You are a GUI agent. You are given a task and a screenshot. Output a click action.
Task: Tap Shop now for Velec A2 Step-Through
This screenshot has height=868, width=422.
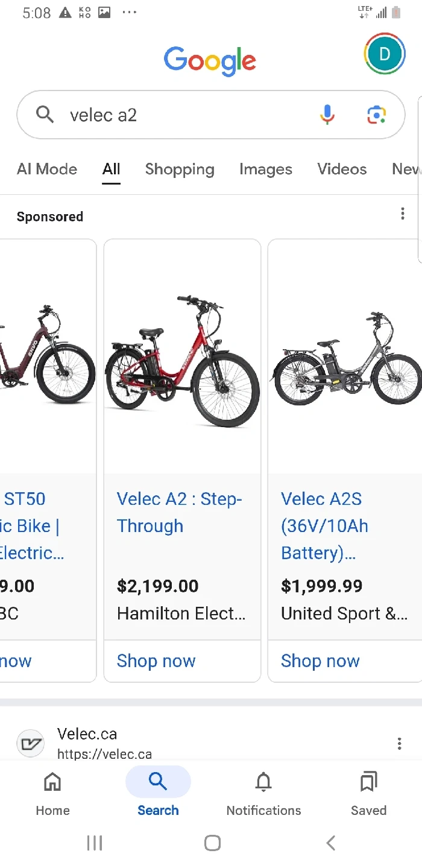point(156,661)
